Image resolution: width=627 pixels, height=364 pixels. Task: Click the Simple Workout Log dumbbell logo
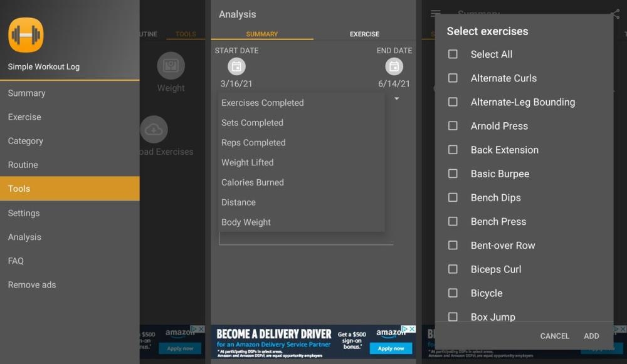[x=26, y=35]
